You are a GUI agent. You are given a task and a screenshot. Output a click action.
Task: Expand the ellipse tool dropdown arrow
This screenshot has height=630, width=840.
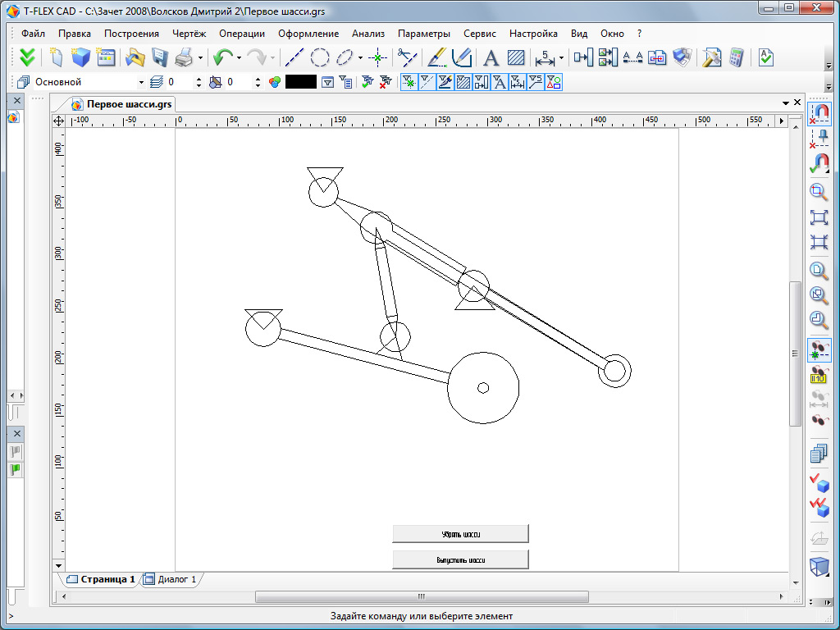point(361,58)
